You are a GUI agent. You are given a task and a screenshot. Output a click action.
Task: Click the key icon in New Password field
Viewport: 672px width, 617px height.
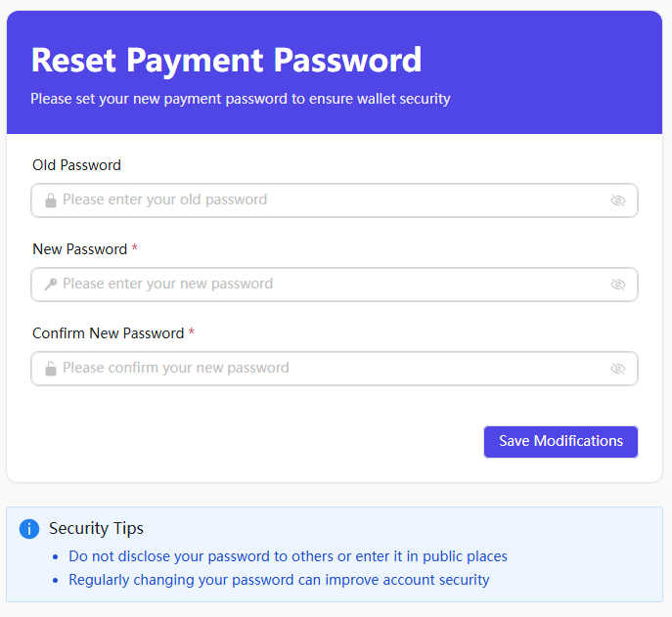[51, 285]
